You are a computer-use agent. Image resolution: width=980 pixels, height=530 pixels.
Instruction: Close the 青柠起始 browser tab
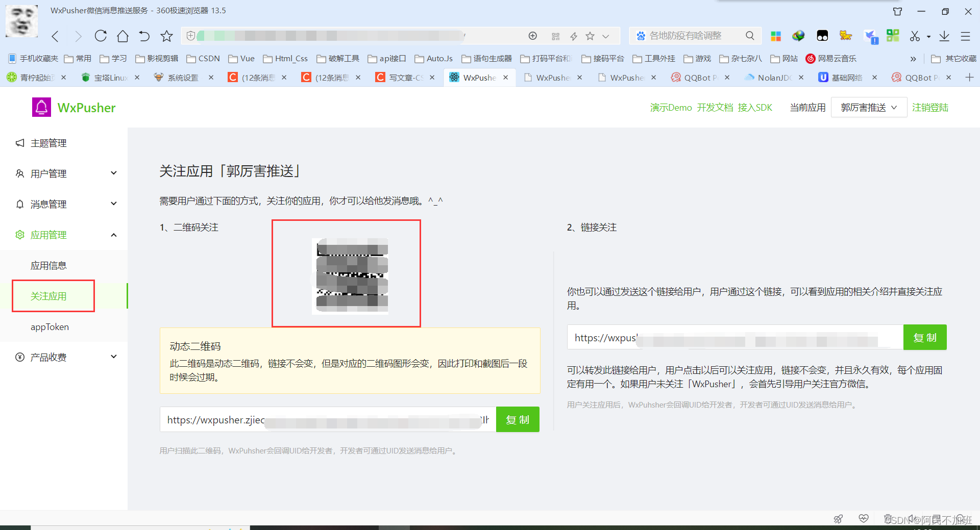coord(63,78)
